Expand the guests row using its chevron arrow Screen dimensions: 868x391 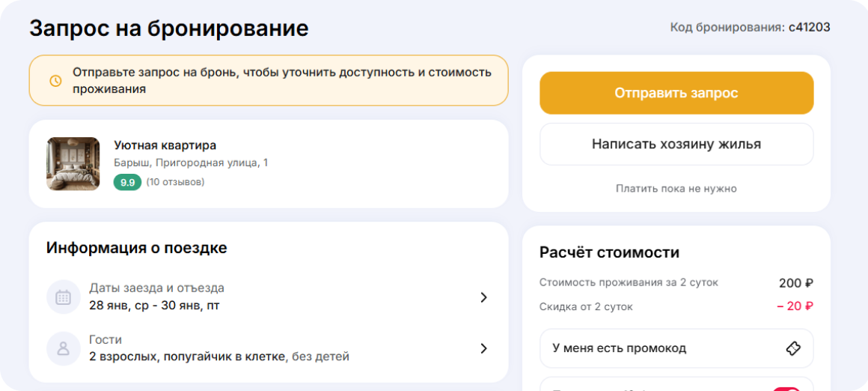tap(483, 348)
